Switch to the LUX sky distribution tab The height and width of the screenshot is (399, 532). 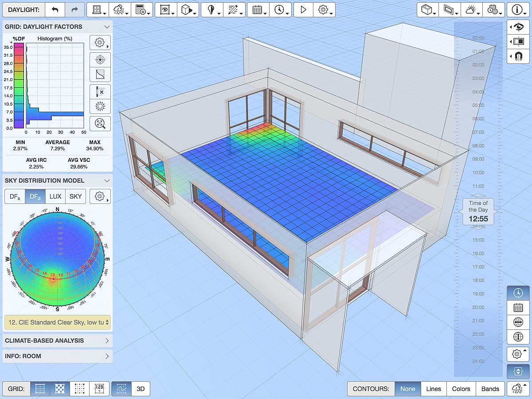[x=55, y=196]
